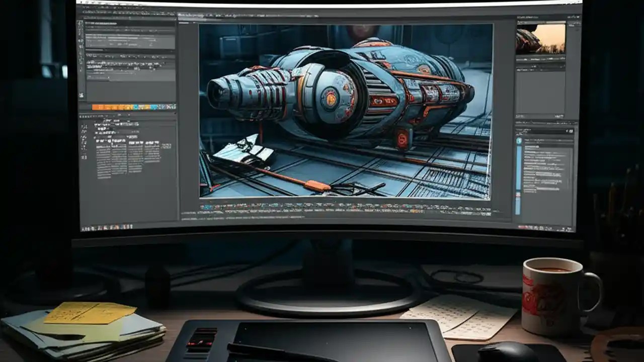Select the blue icon in the colored toolbar strip
This screenshot has height=362, width=644.
coord(136,107)
